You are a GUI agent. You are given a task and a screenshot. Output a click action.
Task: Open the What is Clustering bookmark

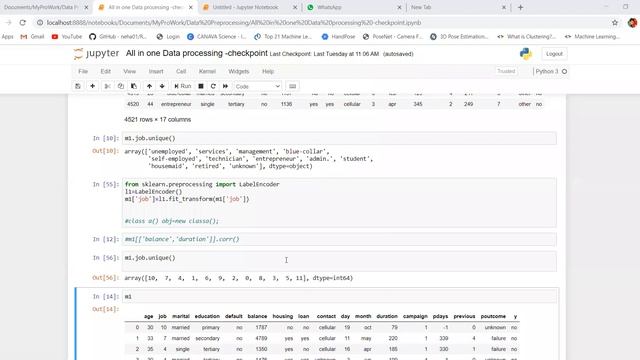[x=527, y=37]
